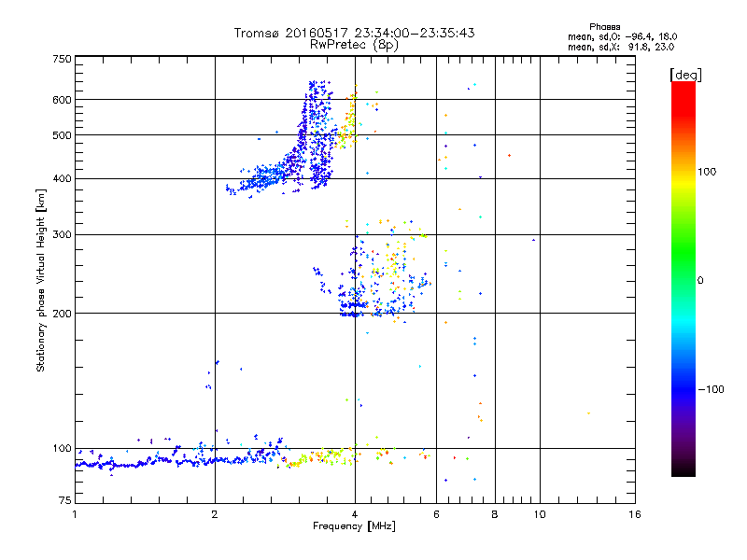747x560 pixels.
Task: Click the x-axis tick label '10'
Action: coord(540,514)
